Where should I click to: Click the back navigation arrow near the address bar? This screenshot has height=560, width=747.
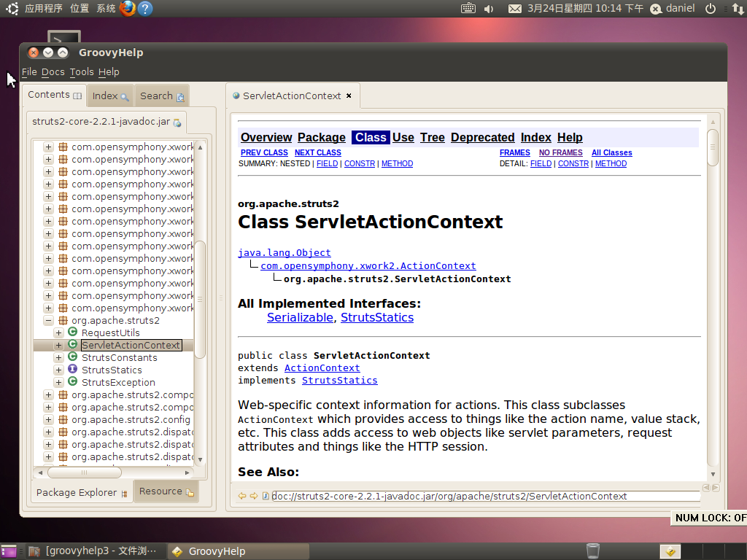(x=241, y=496)
